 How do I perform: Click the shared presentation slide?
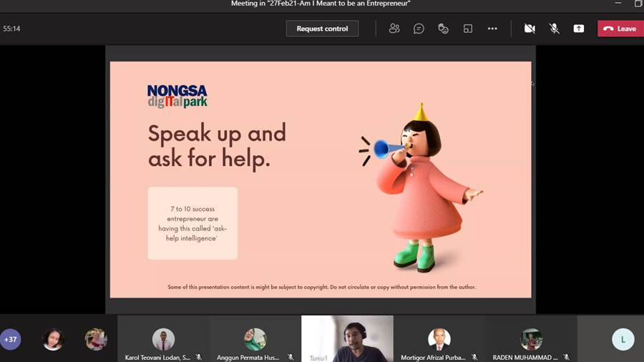pos(321,179)
